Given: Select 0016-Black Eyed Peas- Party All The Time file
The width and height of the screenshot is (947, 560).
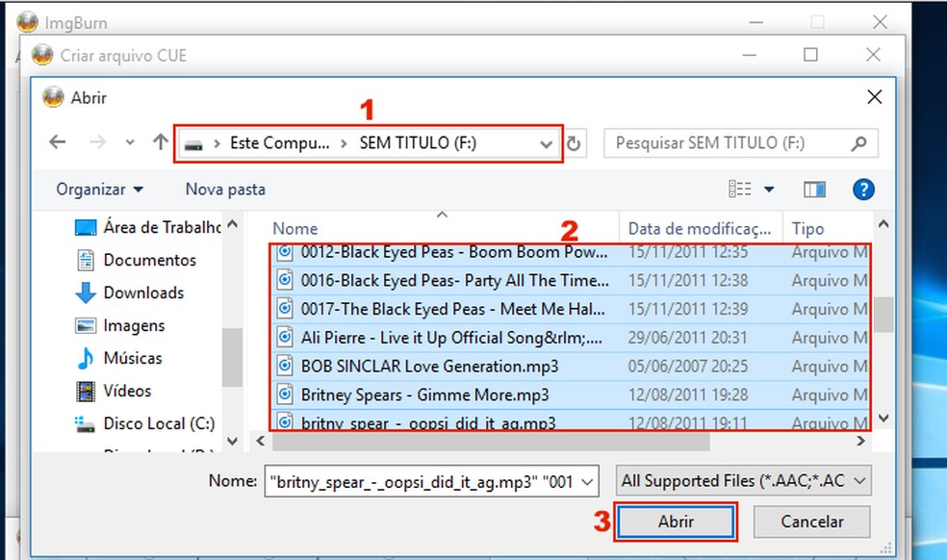Looking at the screenshot, I should point(455,281).
